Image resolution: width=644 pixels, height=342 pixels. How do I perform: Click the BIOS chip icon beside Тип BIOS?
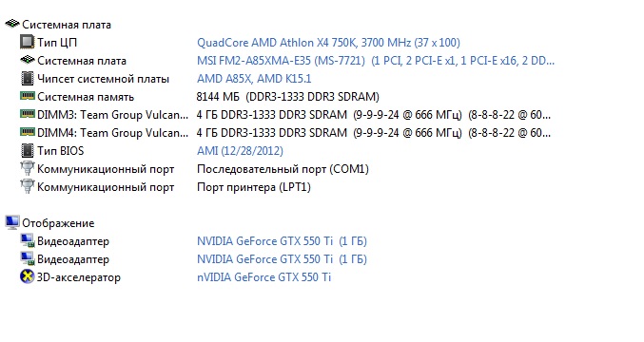pos(27,150)
